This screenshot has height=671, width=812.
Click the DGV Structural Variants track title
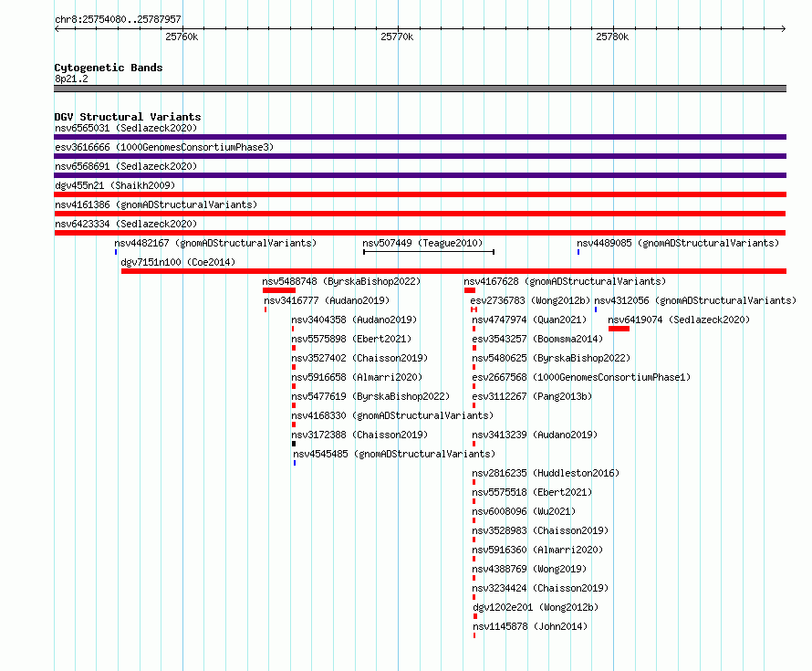[128, 117]
